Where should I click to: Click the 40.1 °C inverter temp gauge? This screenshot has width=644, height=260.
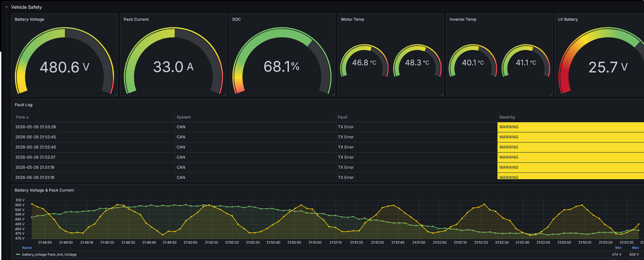pos(473,61)
